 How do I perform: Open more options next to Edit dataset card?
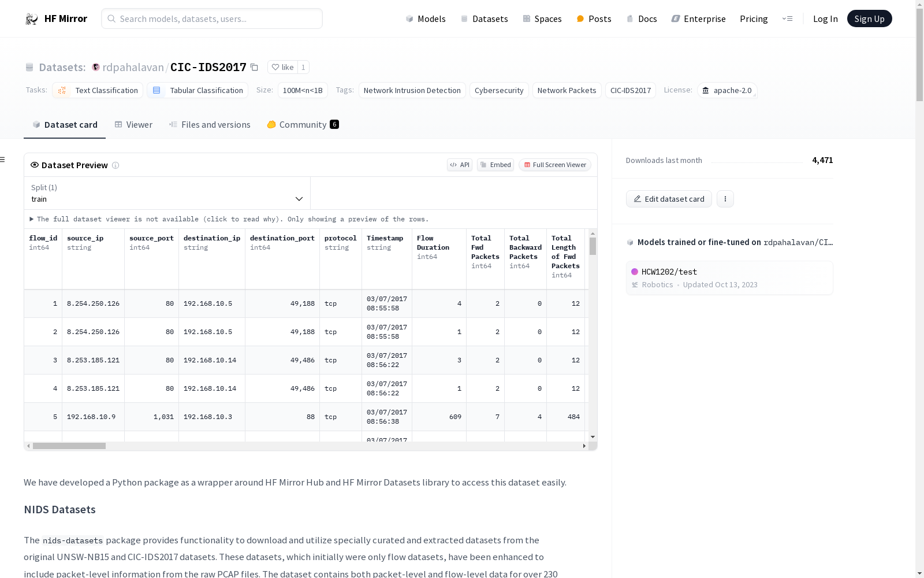725,199
